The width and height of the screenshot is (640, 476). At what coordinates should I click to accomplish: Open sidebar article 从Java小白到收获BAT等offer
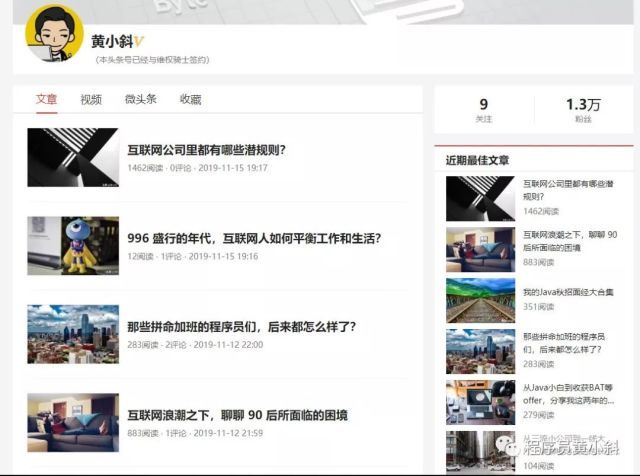tap(569, 394)
